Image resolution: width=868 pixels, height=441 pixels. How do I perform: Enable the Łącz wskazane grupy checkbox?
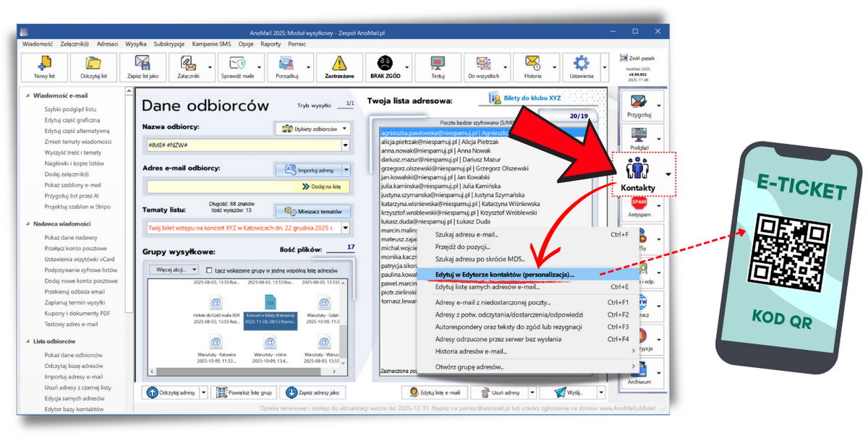click(209, 270)
